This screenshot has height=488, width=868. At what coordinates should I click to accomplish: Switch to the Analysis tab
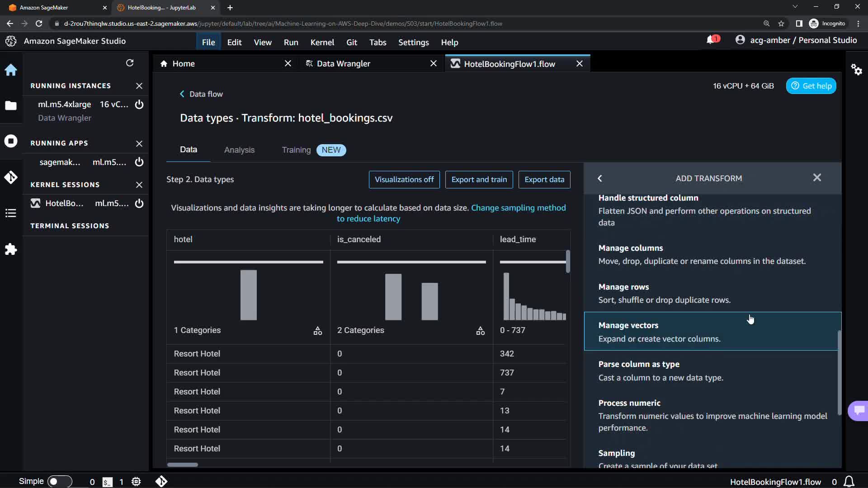point(239,150)
